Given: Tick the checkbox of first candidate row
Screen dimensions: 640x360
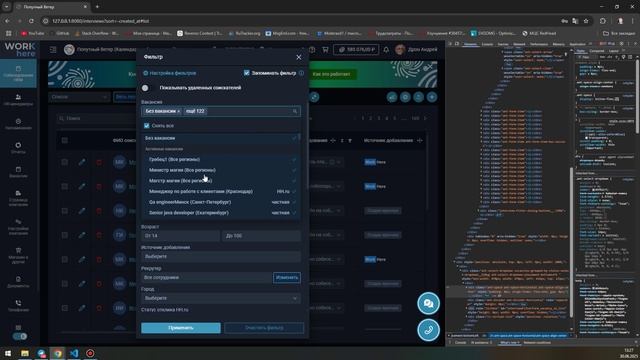Looking at the screenshot, I should [x=64, y=162].
